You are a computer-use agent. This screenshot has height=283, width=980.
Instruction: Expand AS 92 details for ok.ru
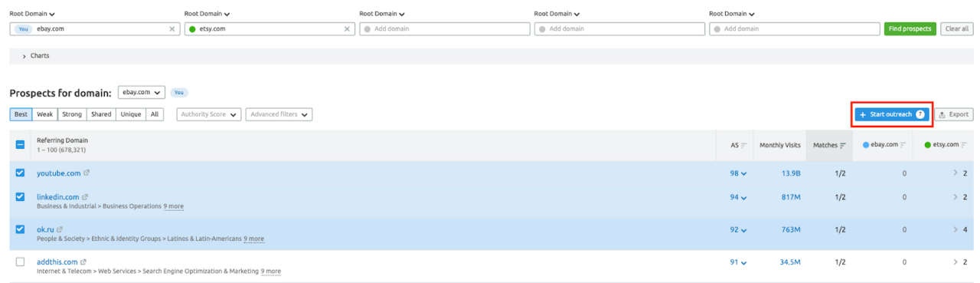click(738, 229)
